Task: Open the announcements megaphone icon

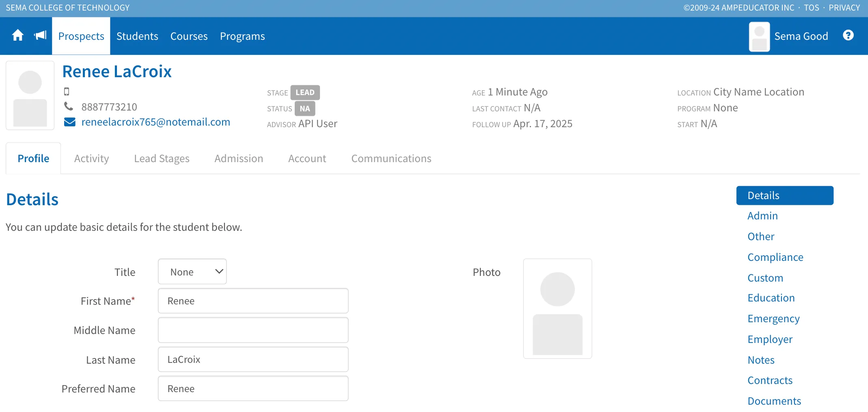Action: click(x=40, y=36)
